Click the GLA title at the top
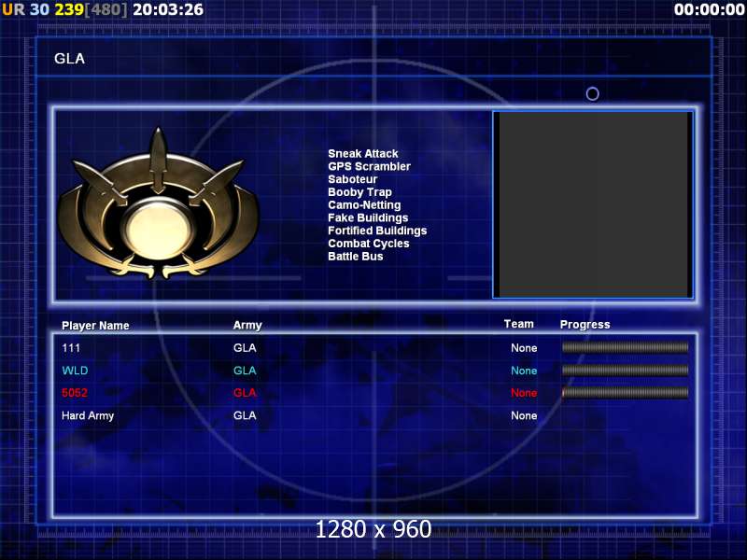This screenshot has width=747, height=560. tap(69, 59)
